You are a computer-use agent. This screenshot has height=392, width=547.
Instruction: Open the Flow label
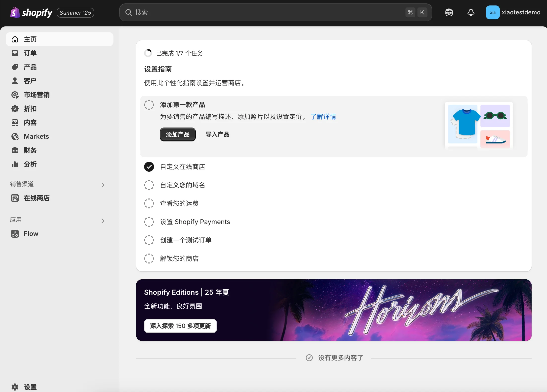31,234
